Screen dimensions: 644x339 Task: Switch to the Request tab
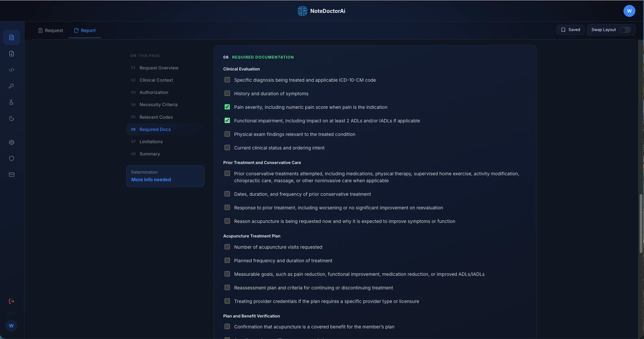(51, 30)
